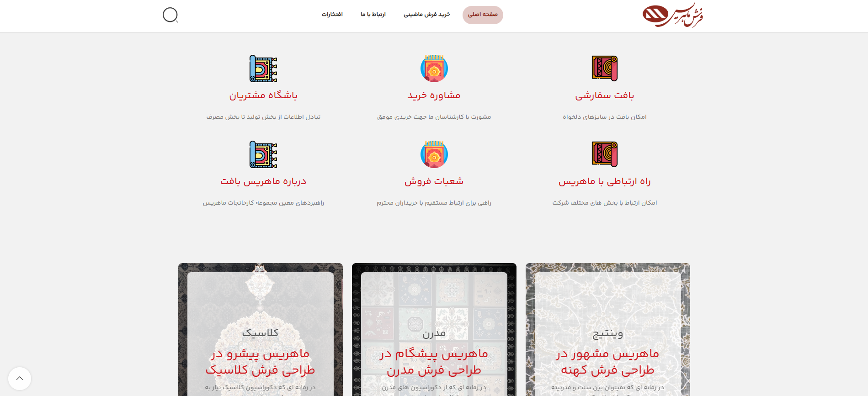868x396 pixels.
Task: Open the راه ارتباطی با ماهریس link
Action: point(604,181)
